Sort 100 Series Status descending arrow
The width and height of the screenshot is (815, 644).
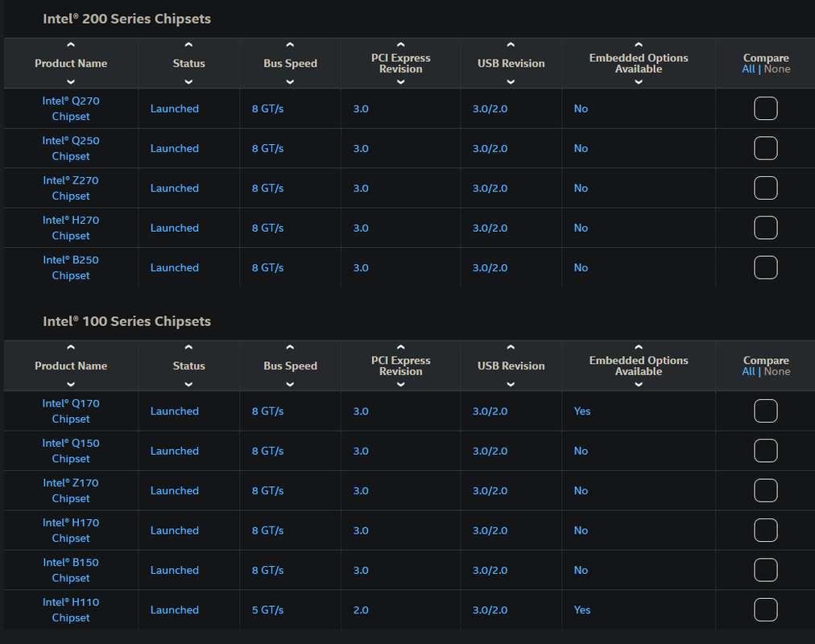pos(188,384)
